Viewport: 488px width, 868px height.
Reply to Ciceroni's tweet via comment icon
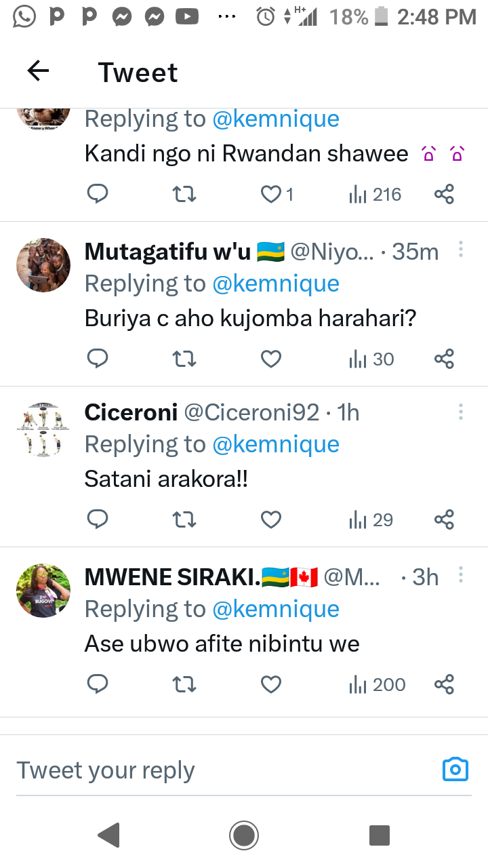click(98, 519)
